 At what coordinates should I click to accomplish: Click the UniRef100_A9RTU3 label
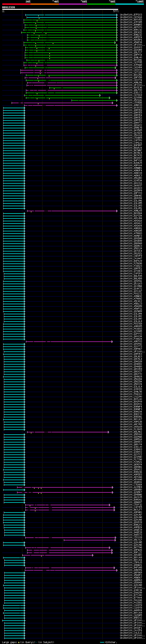click(131, 342)
